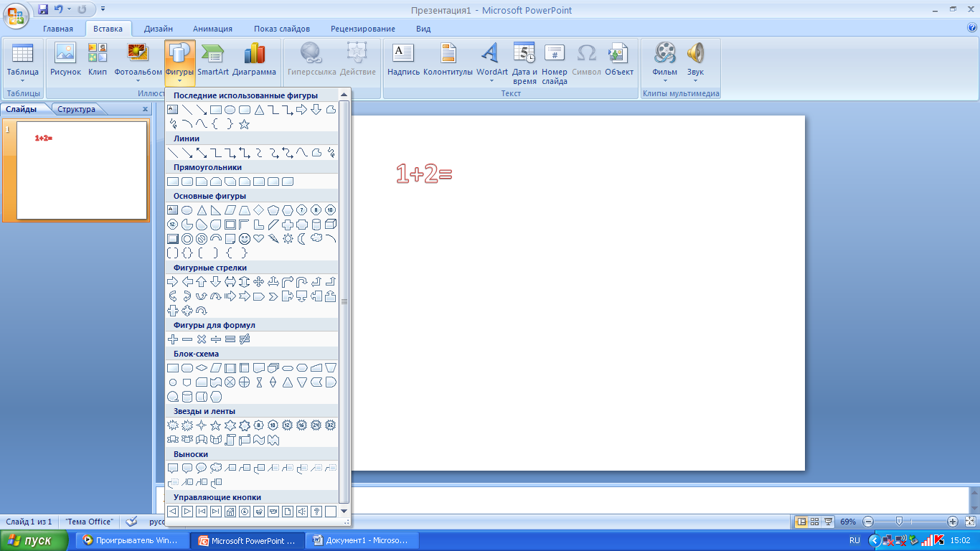Toggle the normal view button
Viewport: 980px width, 551px height.
pos(801,522)
